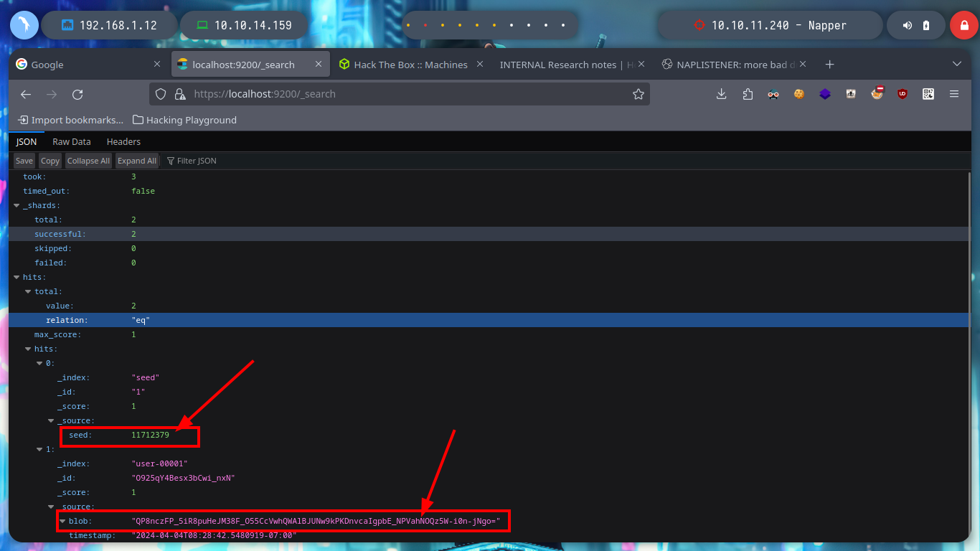Click the Expand All button
Screen dimensions: 980x551
coord(137,161)
